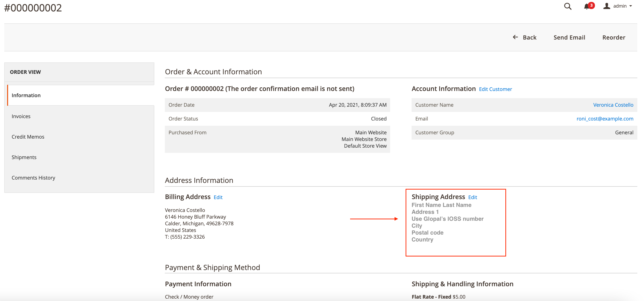Click the Main Website Store text

pos(364,139)
